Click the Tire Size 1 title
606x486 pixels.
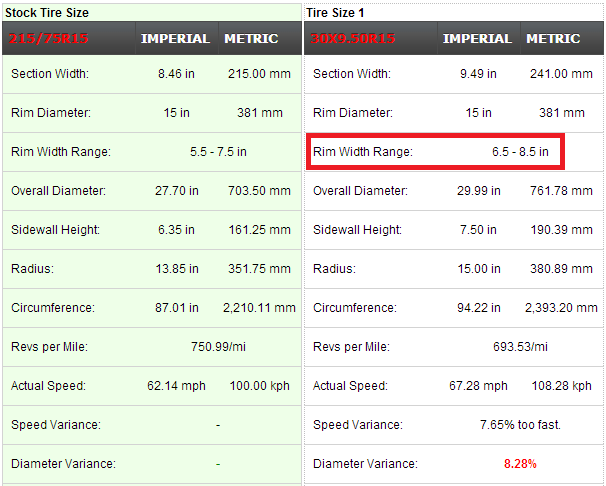tap(338, 13)
